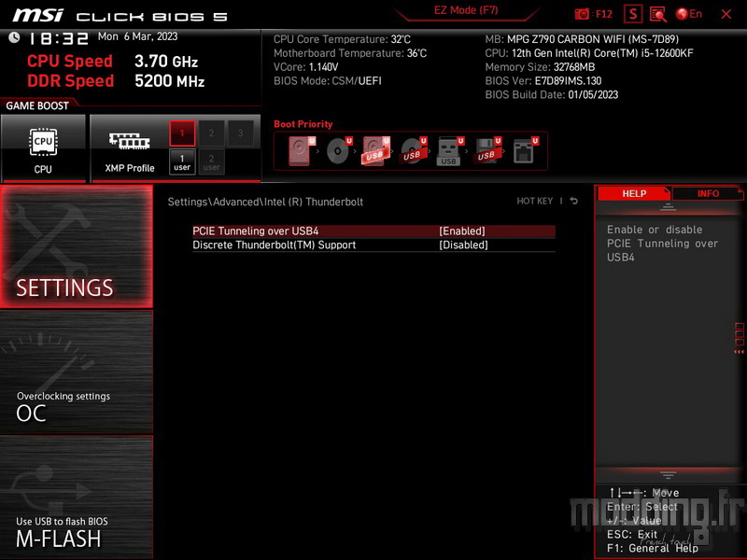
Task: Take a screenshot with the F12 camera icon
Action: point(593,14)
